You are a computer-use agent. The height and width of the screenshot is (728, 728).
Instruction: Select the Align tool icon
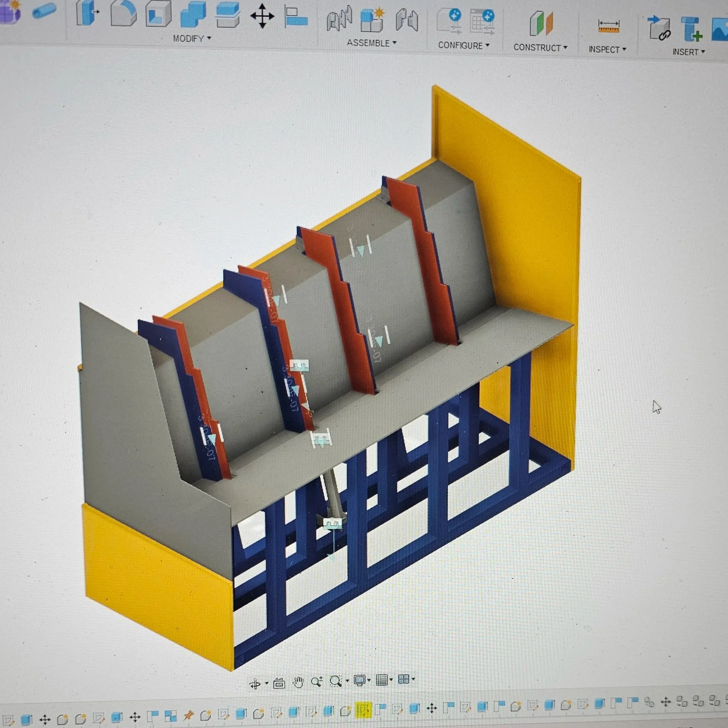tap(296, 17)
